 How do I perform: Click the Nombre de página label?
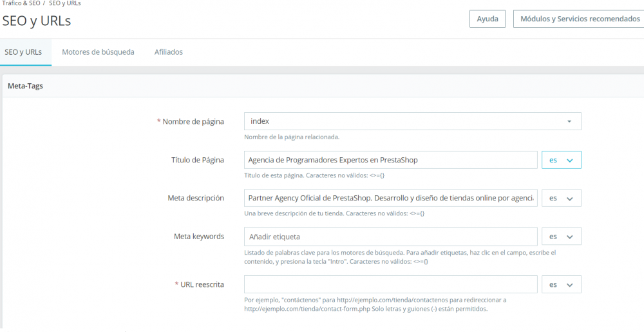[193, 121]
